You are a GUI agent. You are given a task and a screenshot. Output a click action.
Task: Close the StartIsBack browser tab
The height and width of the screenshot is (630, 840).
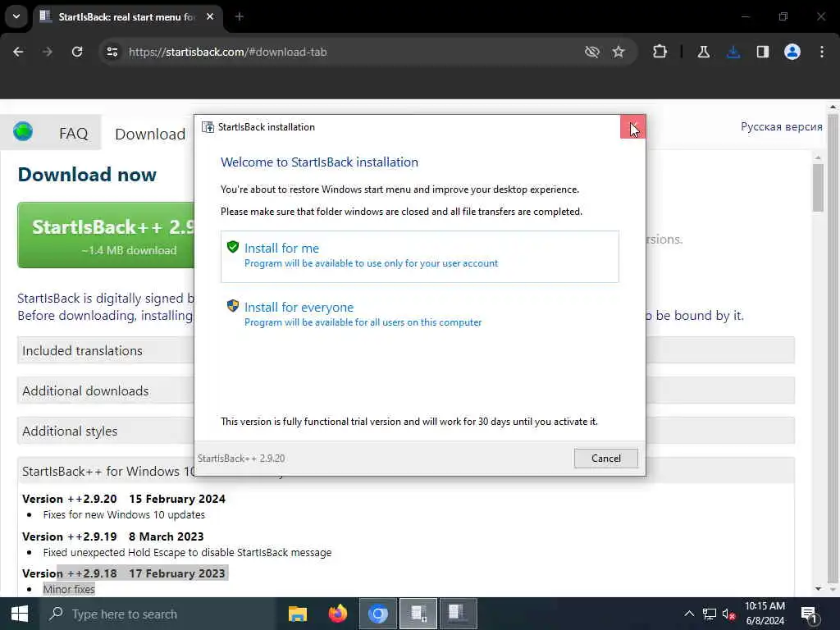pos(210,16)
